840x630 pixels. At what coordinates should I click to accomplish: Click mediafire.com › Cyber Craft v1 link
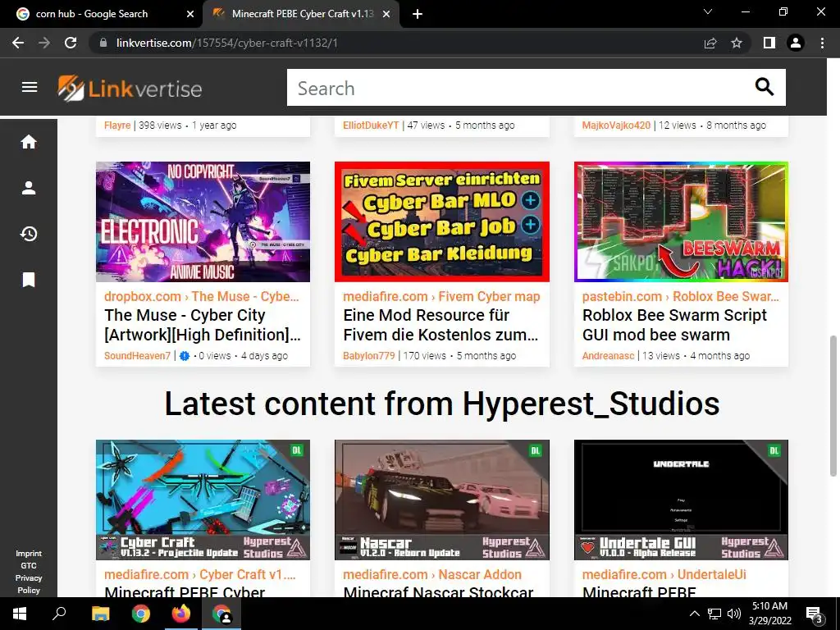coord(200,574)
